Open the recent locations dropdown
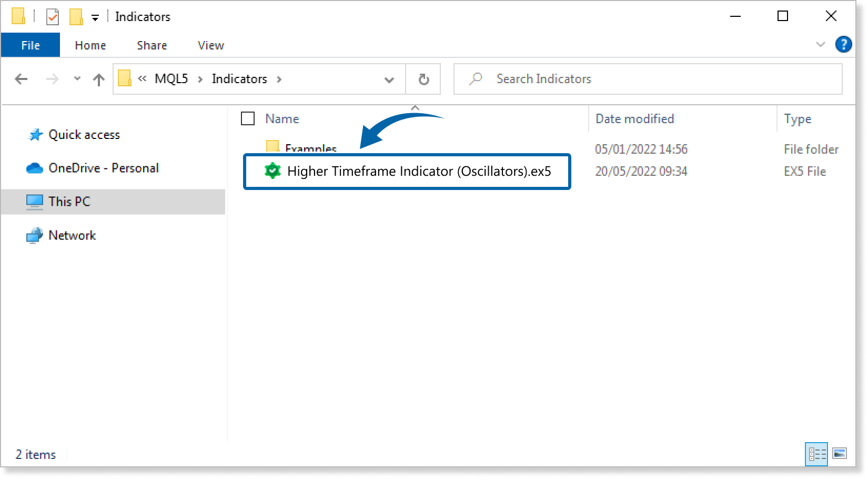868x480 pixels. [77, 79]
